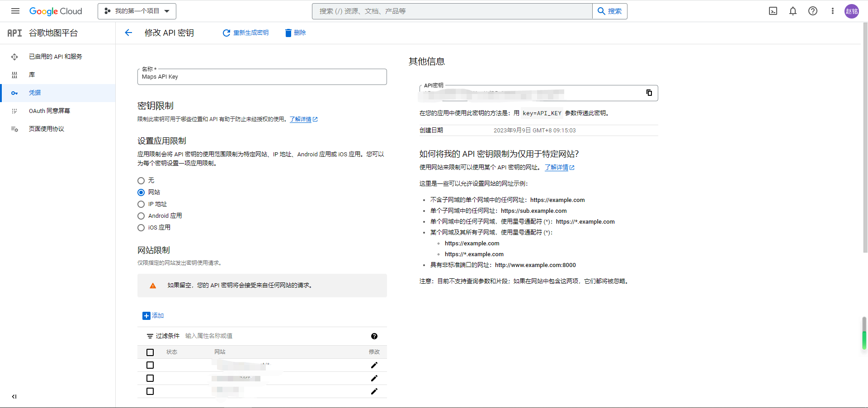
Task: Open the 我的第一个项目 project selector
Action: pos(137,11)
